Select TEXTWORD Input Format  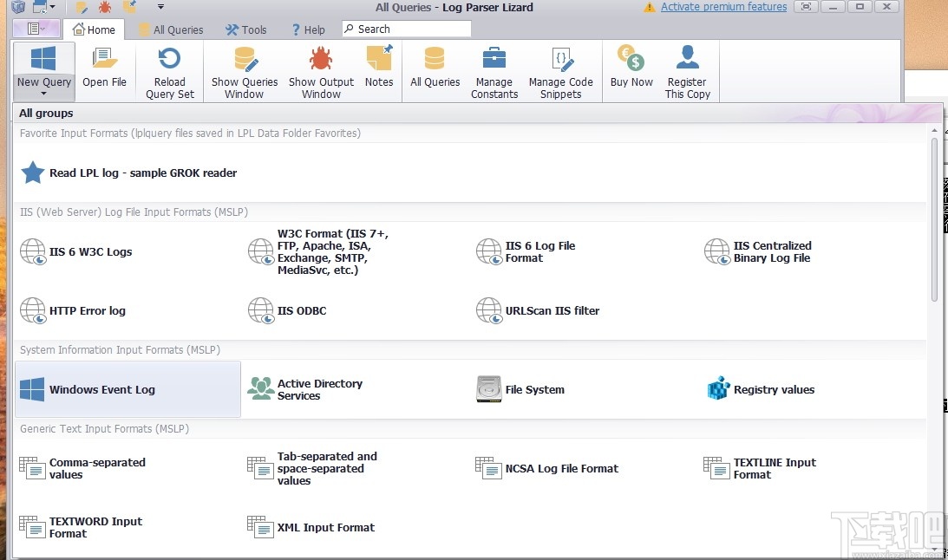pyautogui.click(x=128, y=527)
